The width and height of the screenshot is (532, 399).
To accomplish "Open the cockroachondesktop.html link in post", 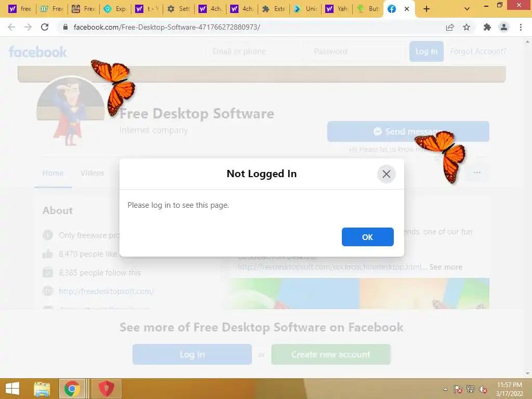I will [332, 267].
